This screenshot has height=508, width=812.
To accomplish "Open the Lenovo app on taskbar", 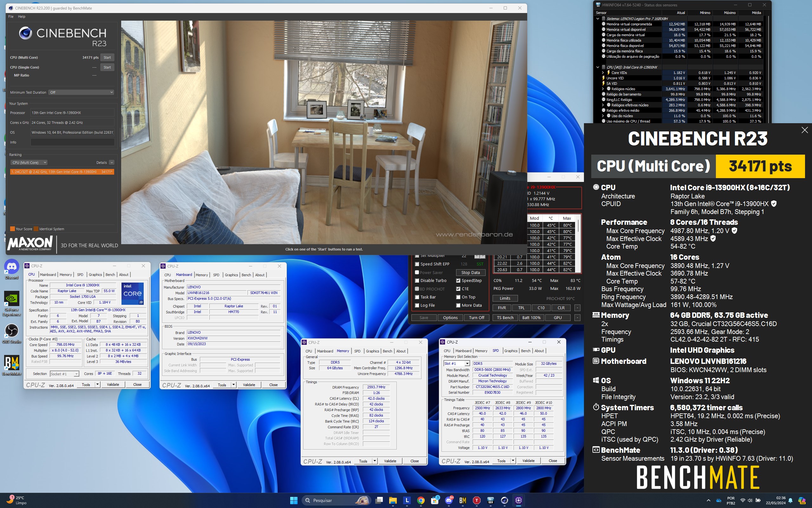I will (x=407, y=500).
